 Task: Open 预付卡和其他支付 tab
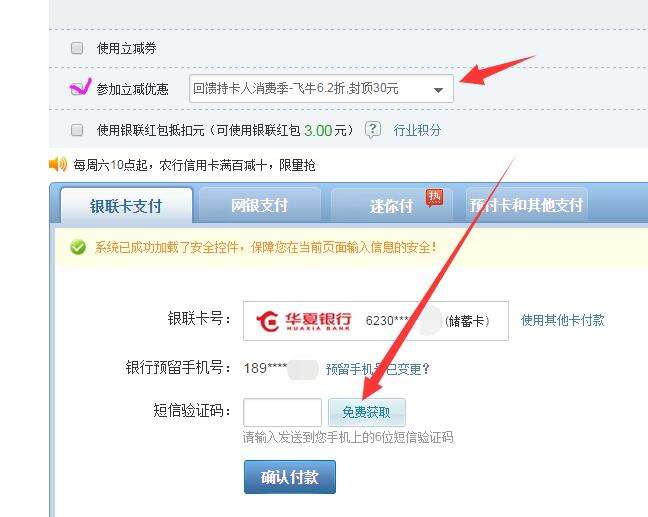(526, 205)
